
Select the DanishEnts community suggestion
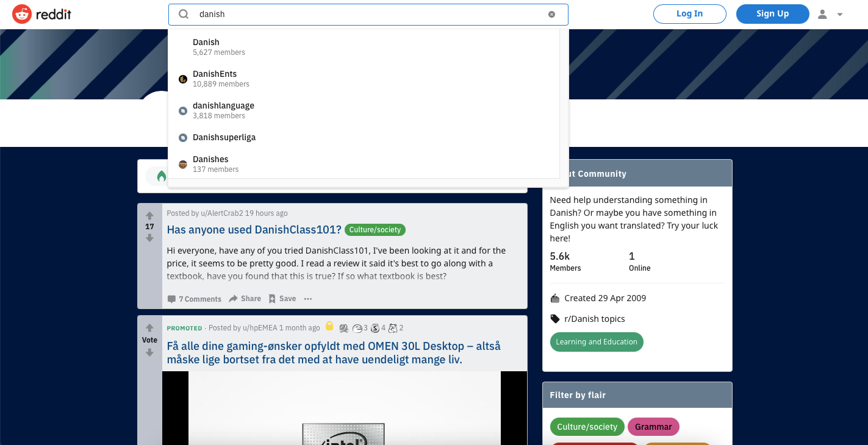point(364,79)
